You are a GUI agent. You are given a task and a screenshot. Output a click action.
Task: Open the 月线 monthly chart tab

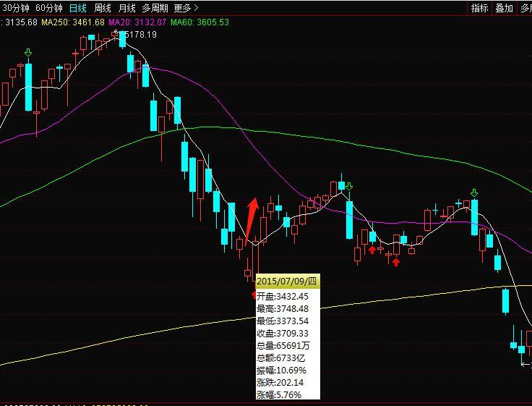[x=126, y=8]
